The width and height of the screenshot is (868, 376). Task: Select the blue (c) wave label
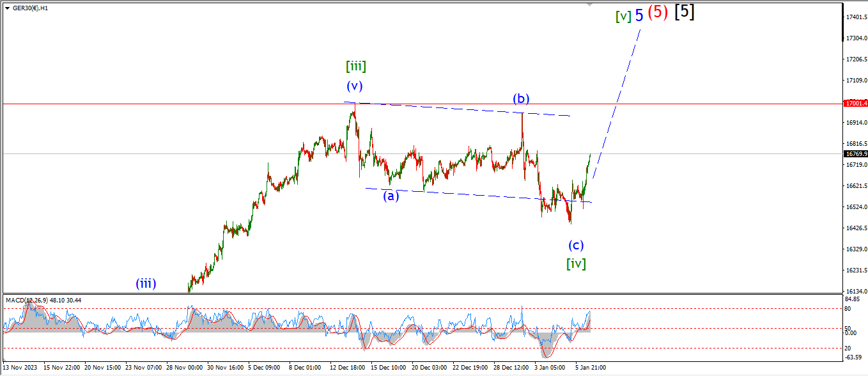576,245
